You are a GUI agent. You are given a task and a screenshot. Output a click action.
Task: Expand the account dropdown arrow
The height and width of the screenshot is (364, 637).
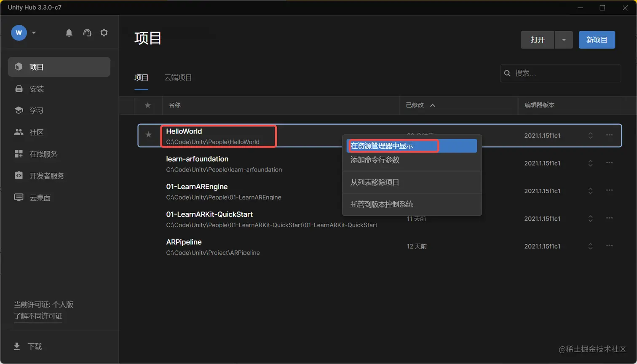coord(34,33)
